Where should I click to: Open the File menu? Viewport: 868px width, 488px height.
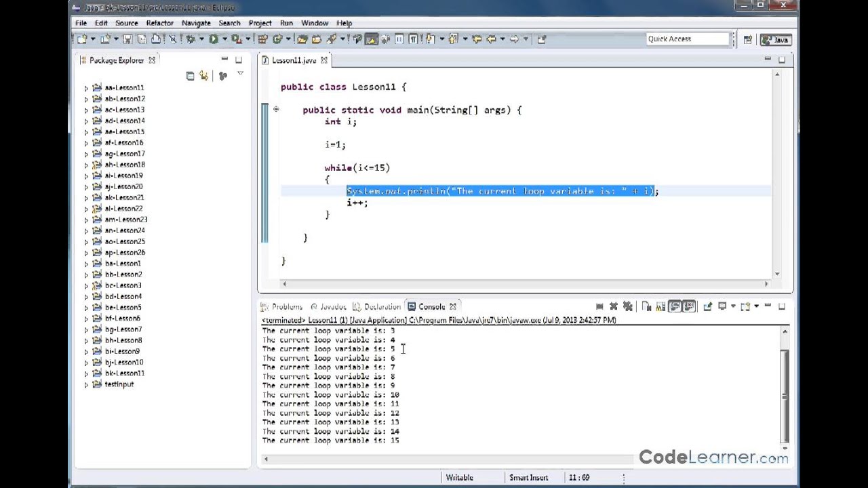[81, 23]
